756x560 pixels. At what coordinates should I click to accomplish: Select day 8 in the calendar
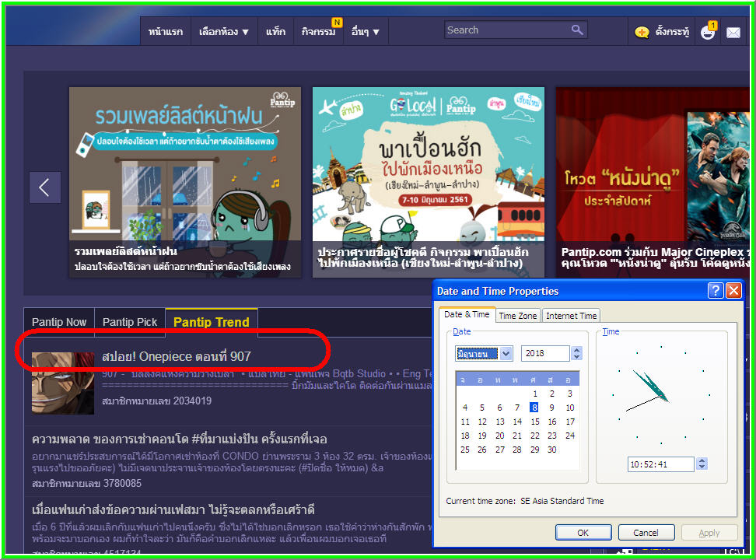point(534,408)
